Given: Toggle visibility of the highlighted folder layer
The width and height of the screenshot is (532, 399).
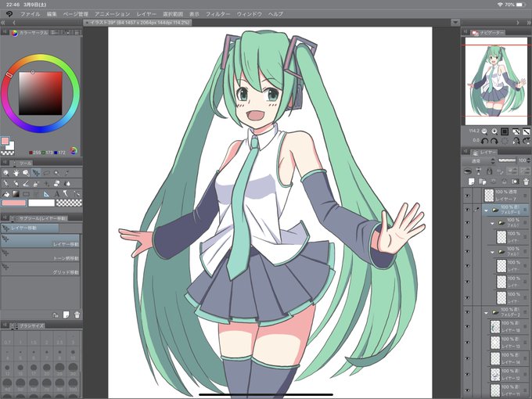Looking at the screenshot, I should (x=468, y=210).
